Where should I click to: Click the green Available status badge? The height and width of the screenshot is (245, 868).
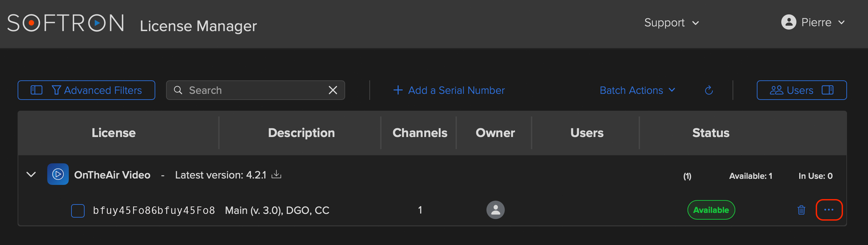tap(711, 210)
